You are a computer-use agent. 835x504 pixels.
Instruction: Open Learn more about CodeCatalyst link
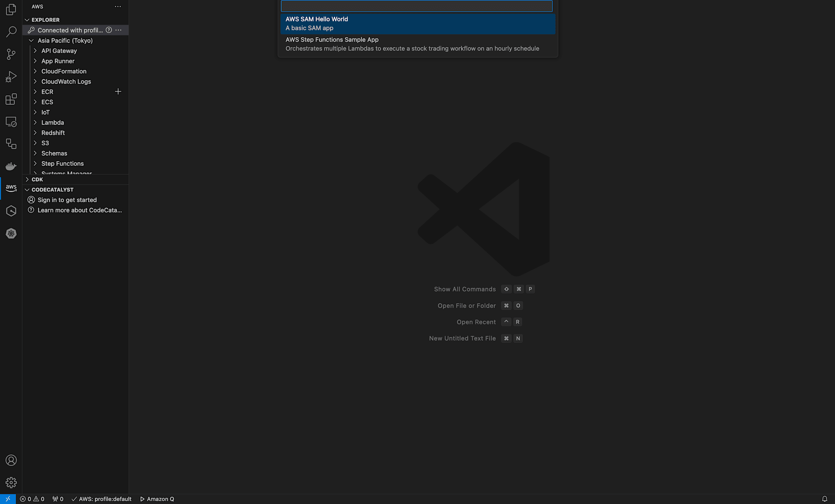tap(80, 210)
